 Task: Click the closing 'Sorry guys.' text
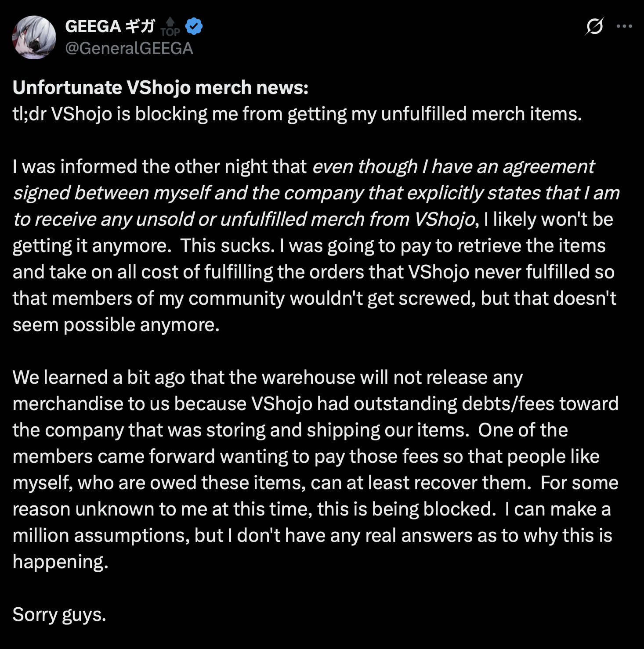[x=59, y=615]
